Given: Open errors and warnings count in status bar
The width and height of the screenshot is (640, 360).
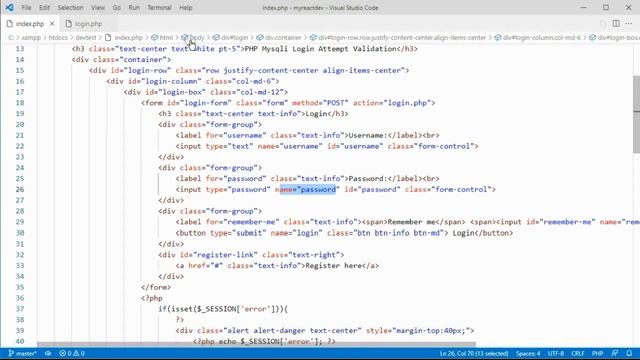Looking at the screenshot, I should coord(72,353).
